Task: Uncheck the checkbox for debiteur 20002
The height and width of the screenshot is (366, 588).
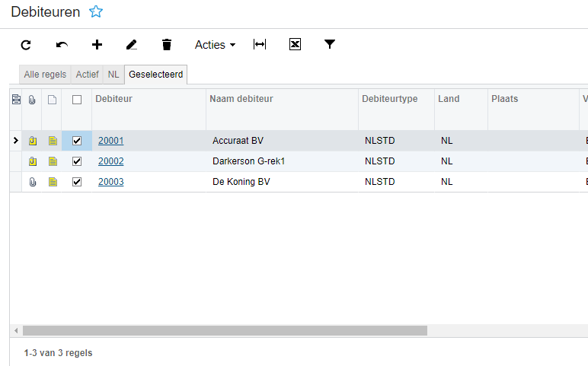Action: 77,161
